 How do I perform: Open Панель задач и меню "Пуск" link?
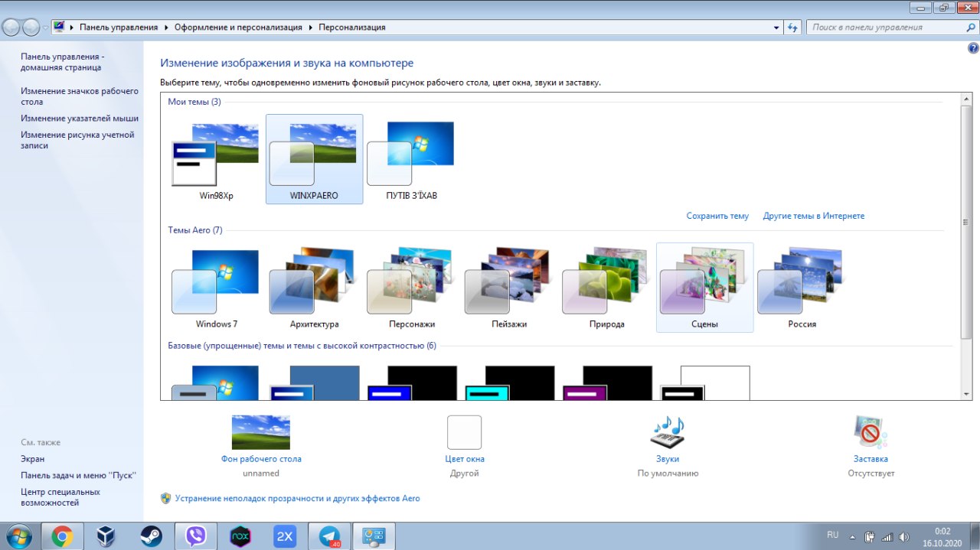[78, 475]
